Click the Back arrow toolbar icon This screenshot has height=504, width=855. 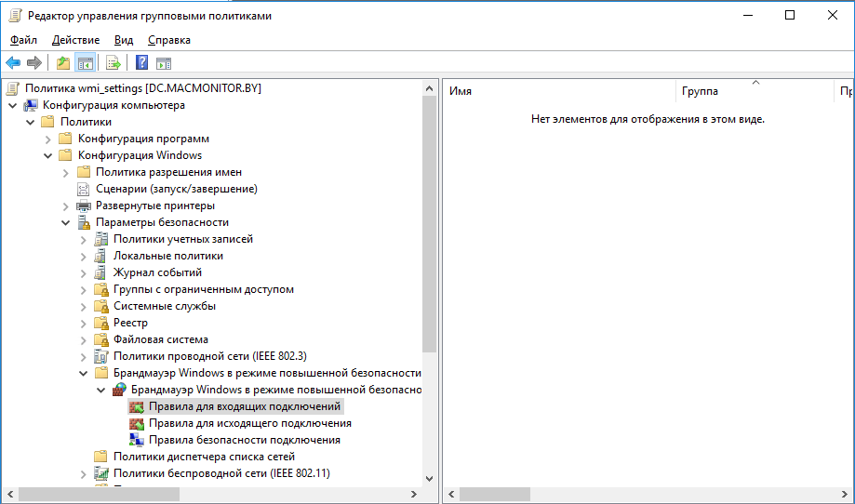[13, 63]
